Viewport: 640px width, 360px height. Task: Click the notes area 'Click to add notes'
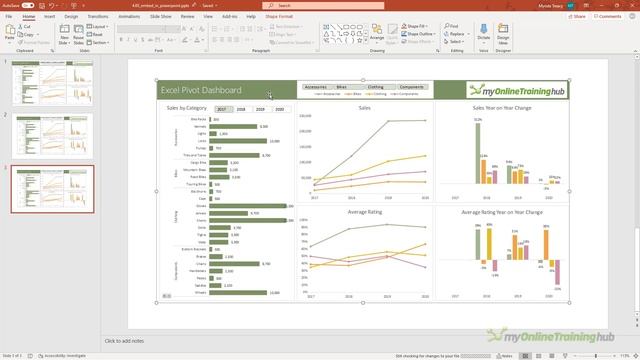point(124,341)
